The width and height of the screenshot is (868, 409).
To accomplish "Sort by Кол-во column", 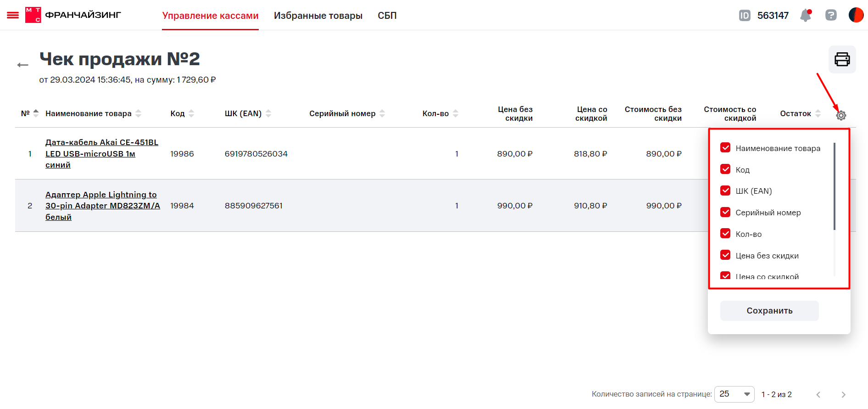I will tap(456, 113).
